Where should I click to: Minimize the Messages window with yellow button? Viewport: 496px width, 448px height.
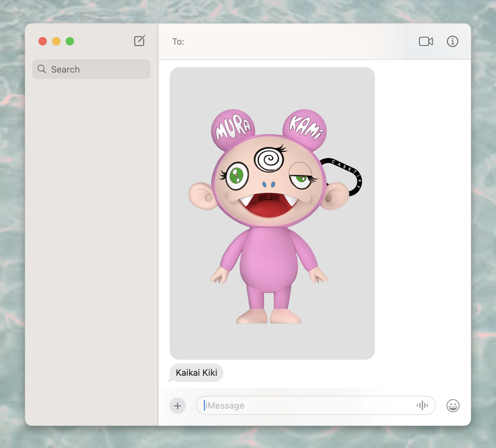pos(56,41)
